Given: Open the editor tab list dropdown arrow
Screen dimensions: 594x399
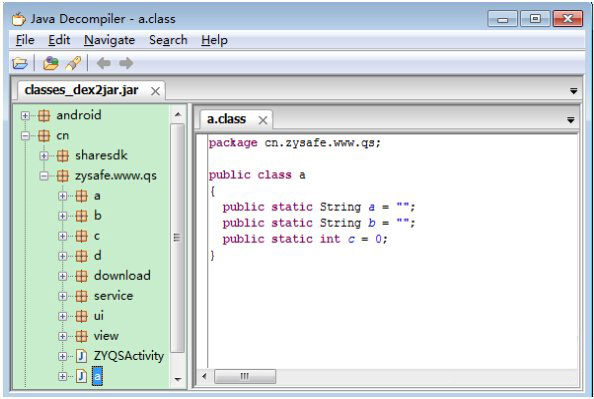Looking at the screenshot, I should pyautogui.click(x=571, y=120).
